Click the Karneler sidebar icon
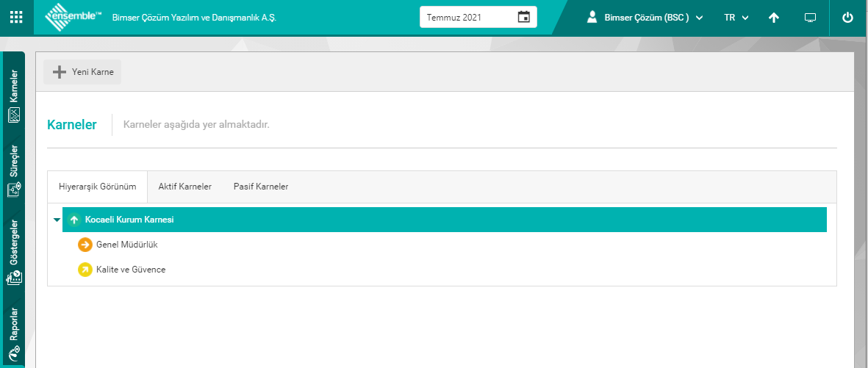868x368 pixels. click(15, 115)
